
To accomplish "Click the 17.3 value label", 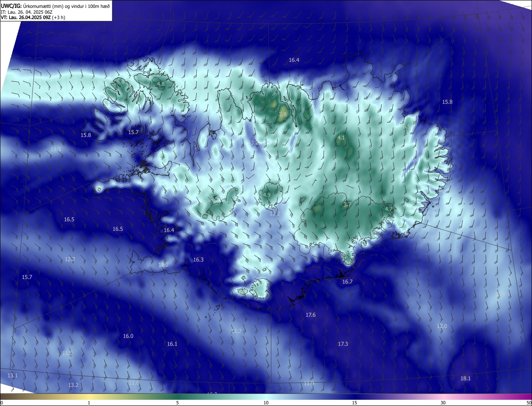I will click(343, 344).
